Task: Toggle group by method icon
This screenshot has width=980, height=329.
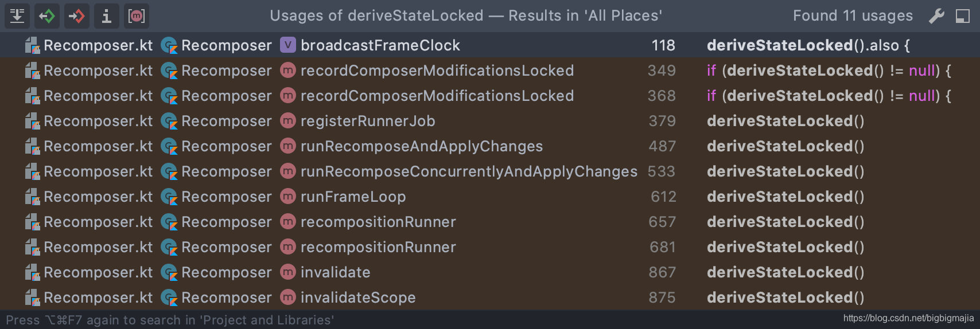Action: point(137,15)
